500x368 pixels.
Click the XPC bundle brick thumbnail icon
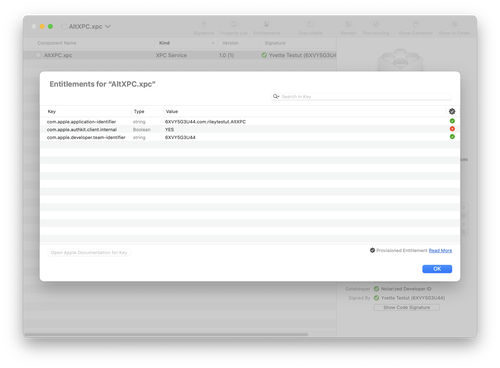coord(400,60)
